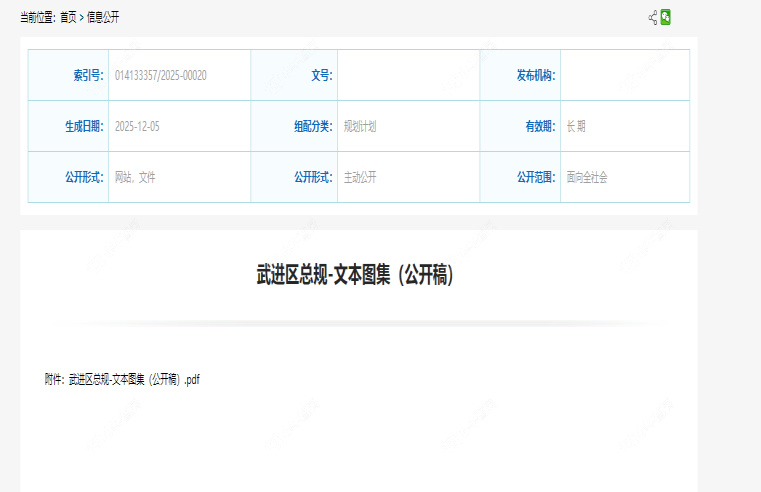This screenshot has width=761, height=492.
Task: Open 信息公开 breadcrumb link
Action: point(103,18)
